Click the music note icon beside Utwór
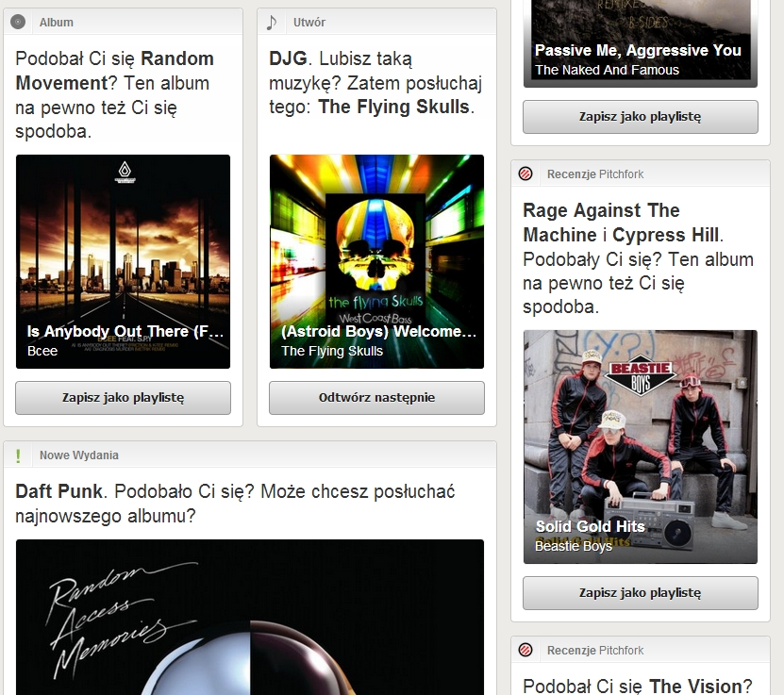The width and height of the screenshot is (784, 695). [272, 22]
